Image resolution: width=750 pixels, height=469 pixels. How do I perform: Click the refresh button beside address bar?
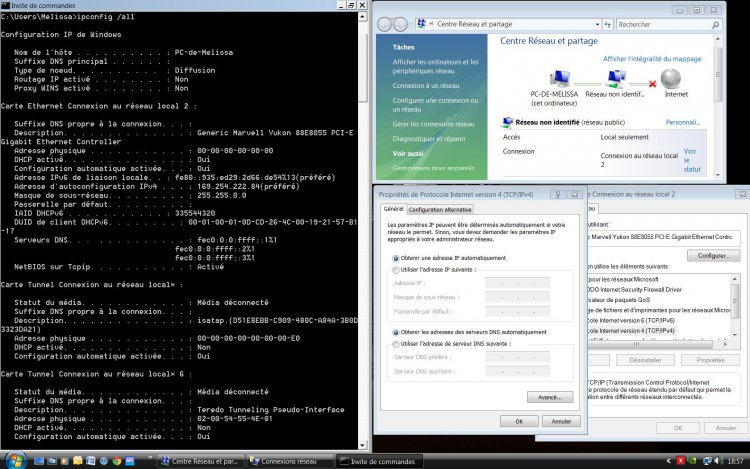(607, 24)
